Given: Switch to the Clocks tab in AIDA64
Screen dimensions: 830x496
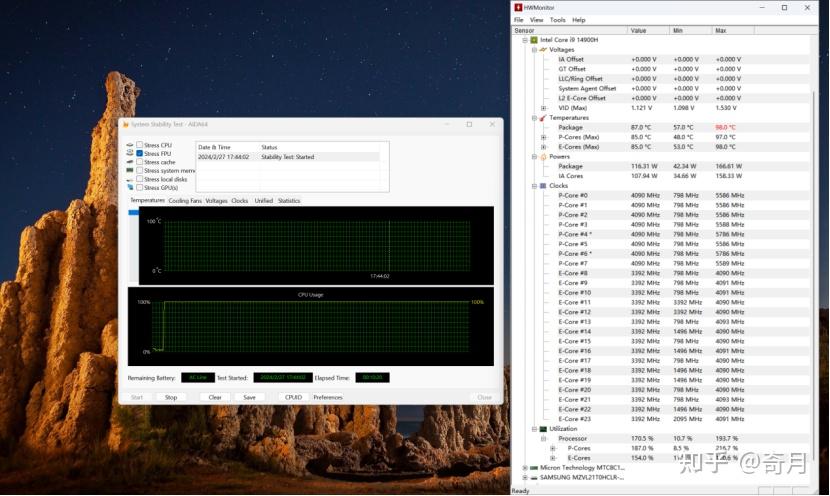Looking at the screenshot, I should coord(240,201).
